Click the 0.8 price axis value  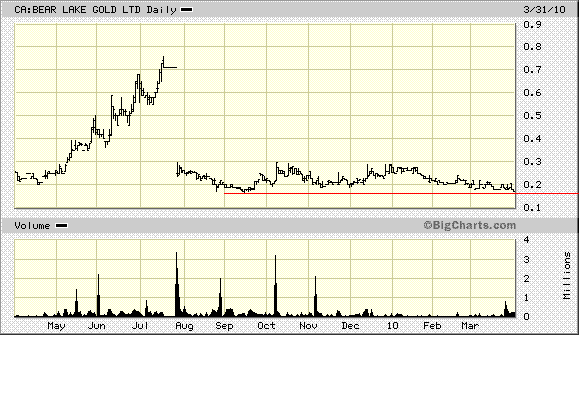point(532,47)
